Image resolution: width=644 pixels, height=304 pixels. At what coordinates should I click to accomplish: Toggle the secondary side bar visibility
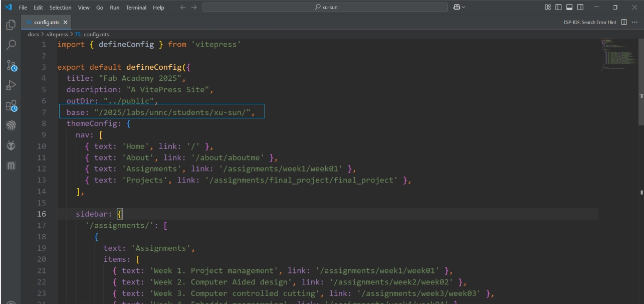click(x=580, y=7)
